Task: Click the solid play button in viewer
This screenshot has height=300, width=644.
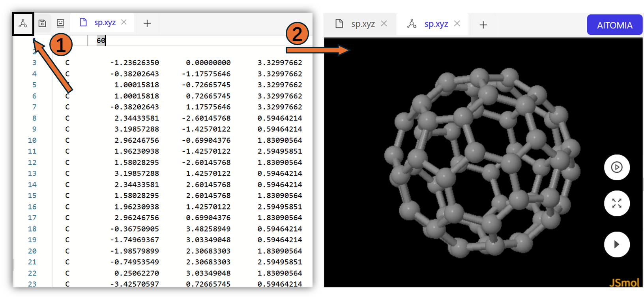Action: (617, 244)
